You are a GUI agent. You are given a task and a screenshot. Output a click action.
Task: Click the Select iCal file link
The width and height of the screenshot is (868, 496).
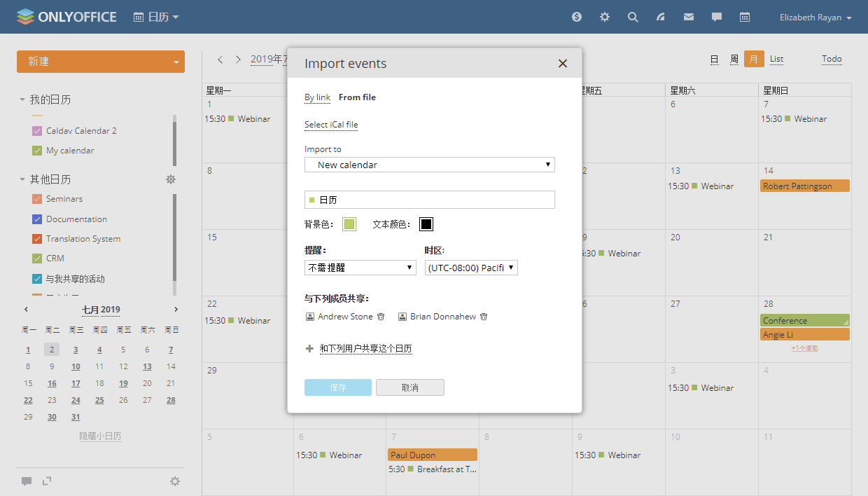(331, 125)
